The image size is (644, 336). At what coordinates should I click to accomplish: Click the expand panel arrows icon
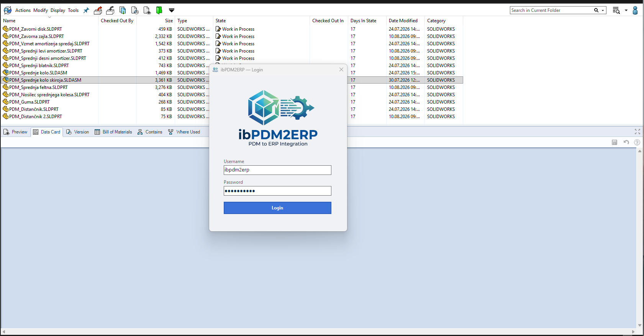tap(637, 132)
